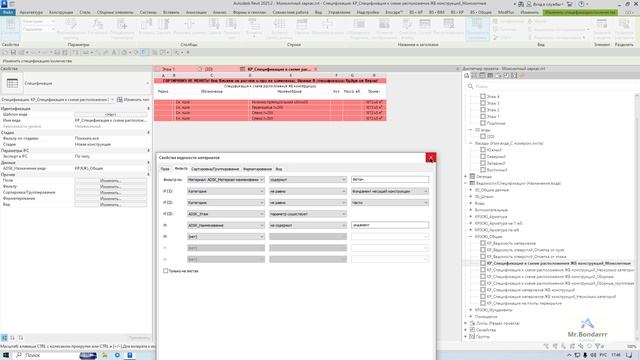
Task: Open the Конструкция ribbon tab
Action: (x=61, y=12)
